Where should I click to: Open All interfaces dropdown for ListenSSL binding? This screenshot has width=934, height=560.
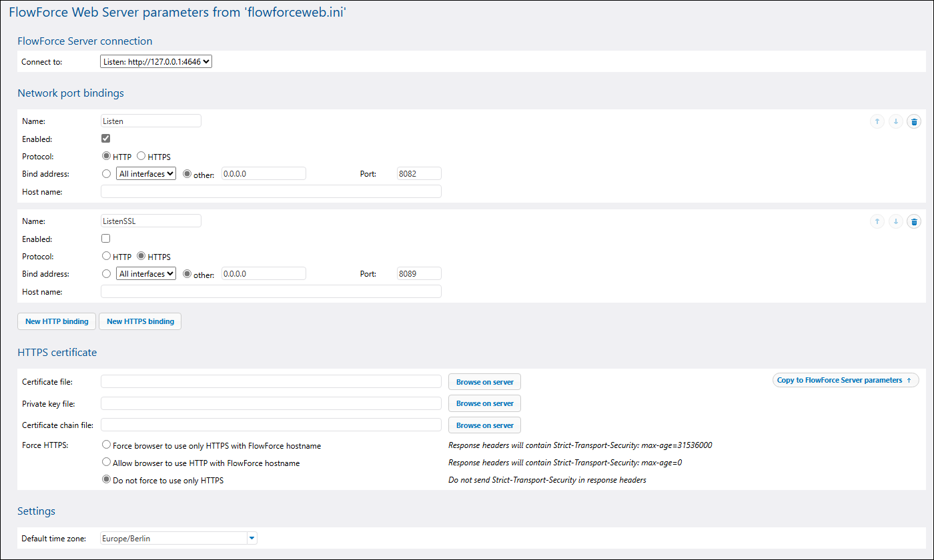(x=145, y=274)
